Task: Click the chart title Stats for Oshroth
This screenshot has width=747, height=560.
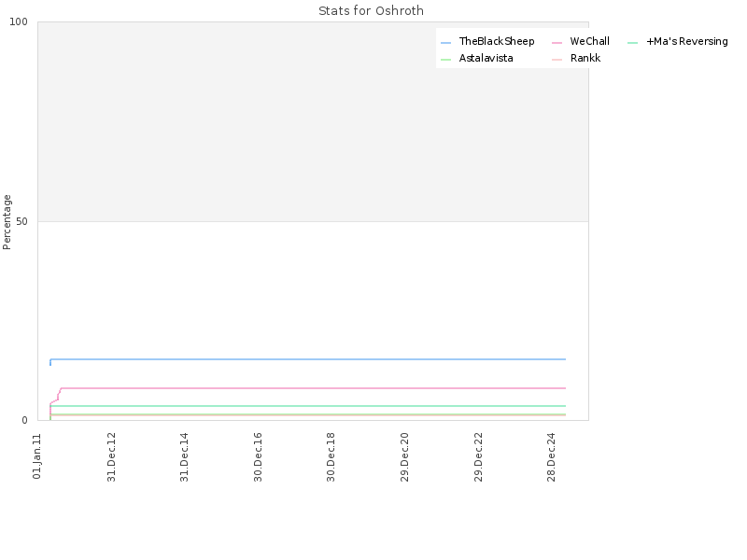Action: (371, 11)
